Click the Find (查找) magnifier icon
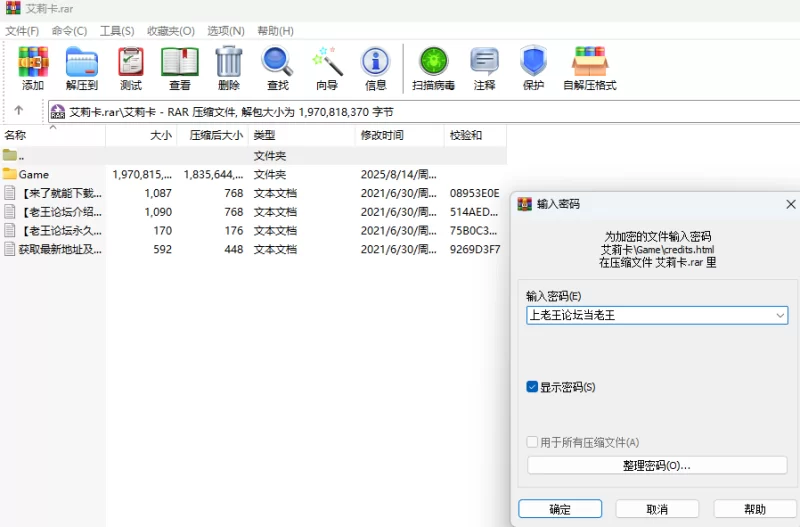Screen dimensions: 800x527 coord(278,62)
